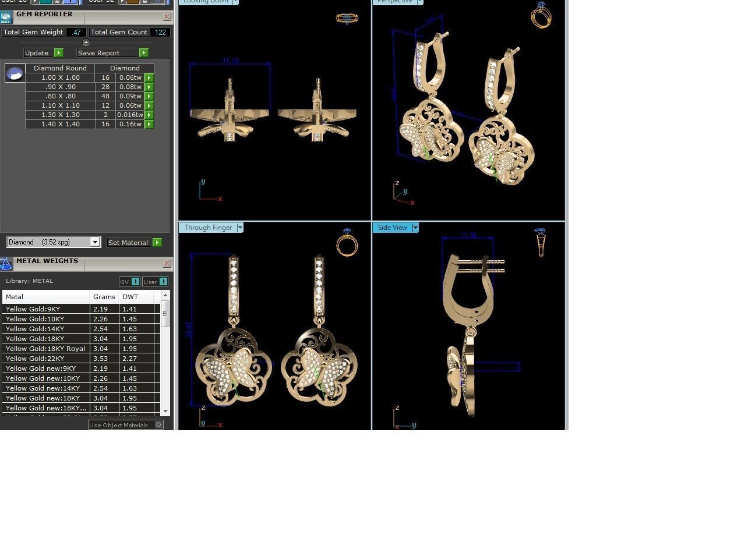This screenshot has height=560, width=748.
Task: Select the Looking Down viewport tab
Action: (x=206, y=2)
